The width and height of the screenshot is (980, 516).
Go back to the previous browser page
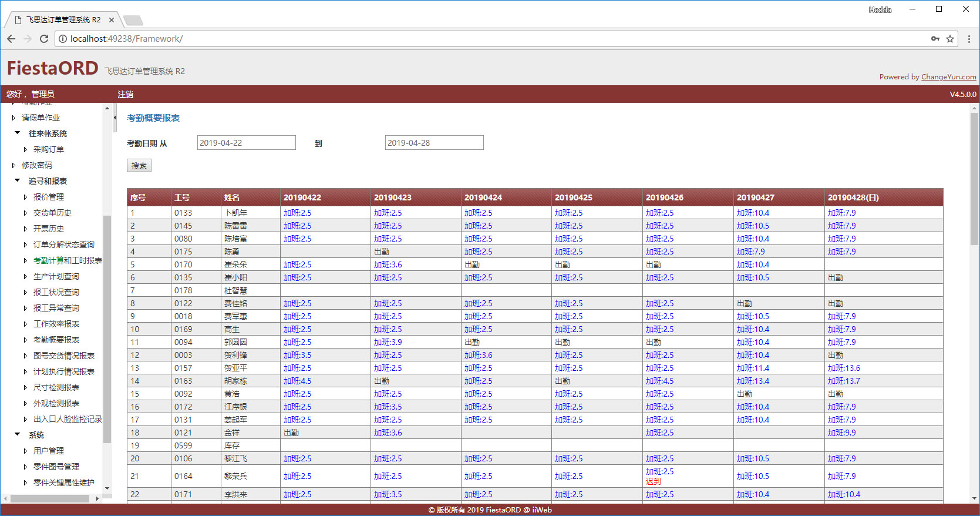pyautogui.click(x=11, y=39)
